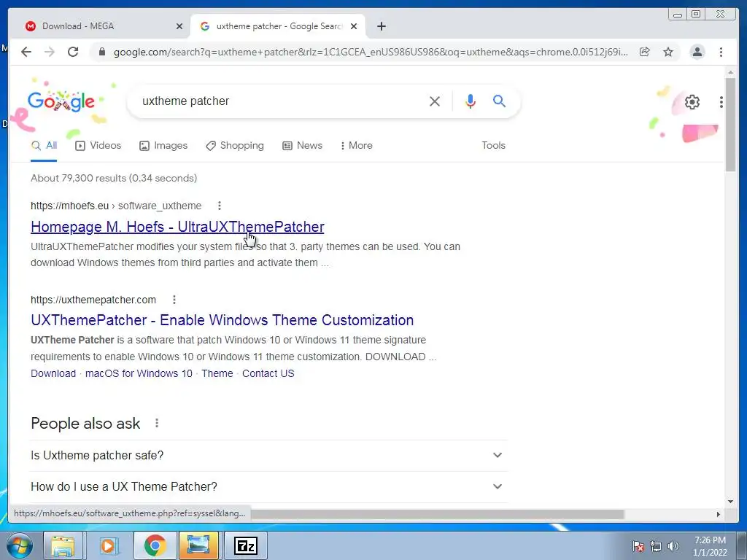
Task: Switch to Videos results
Action: coord(98,146)
